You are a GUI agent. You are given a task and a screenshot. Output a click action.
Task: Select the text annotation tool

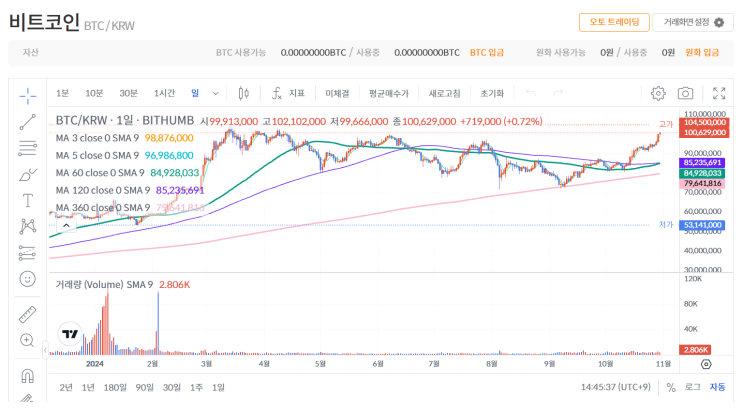(x=27, y=201)
